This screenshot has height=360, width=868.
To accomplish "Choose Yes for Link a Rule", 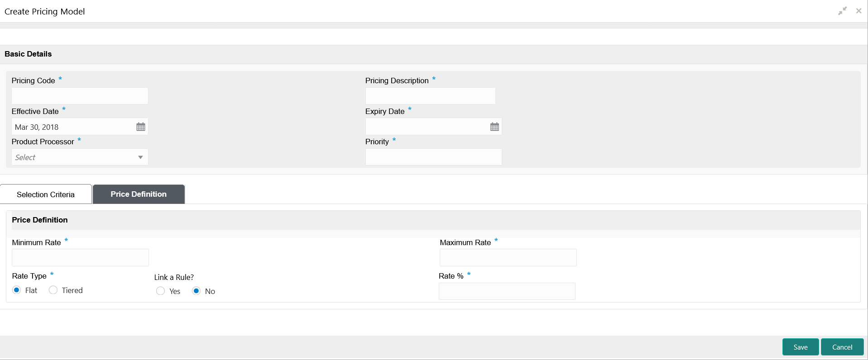I will click(160, 291).
